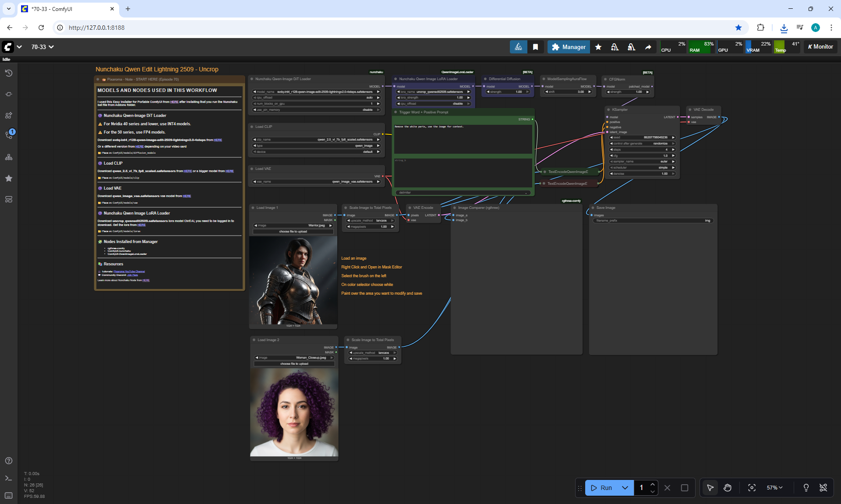Open the templates sidebar icon
The width and height of the screenshot is (841, 504).
pyautogui.click(x=8, y=200)
